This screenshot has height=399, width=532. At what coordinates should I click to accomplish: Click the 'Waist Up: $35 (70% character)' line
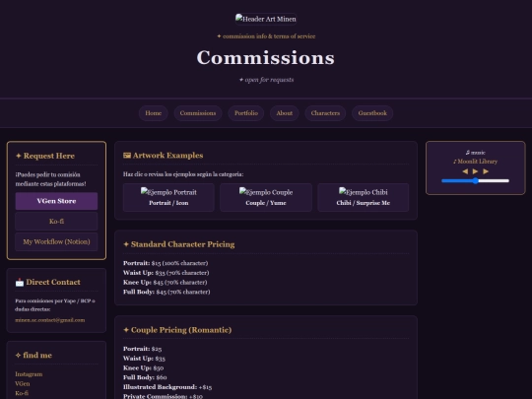166,273
